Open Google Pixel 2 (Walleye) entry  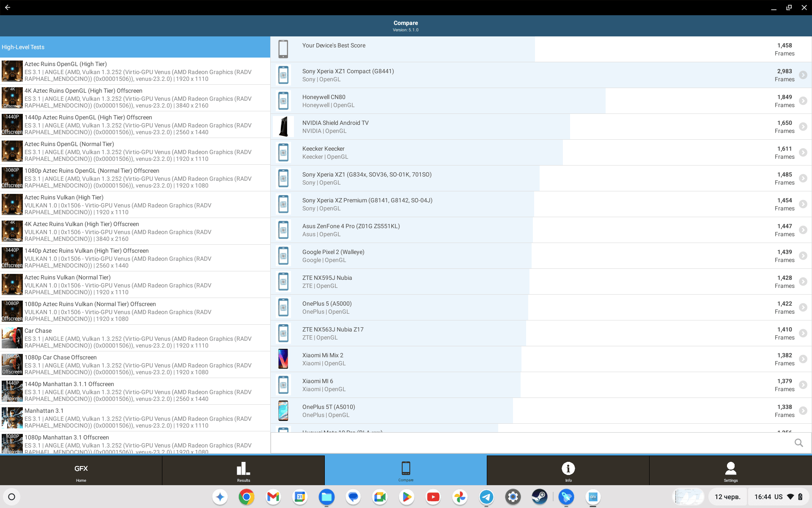point(541,256)
